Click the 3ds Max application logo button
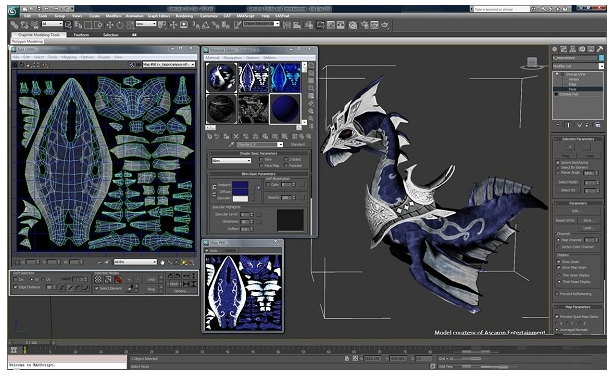 14,11
